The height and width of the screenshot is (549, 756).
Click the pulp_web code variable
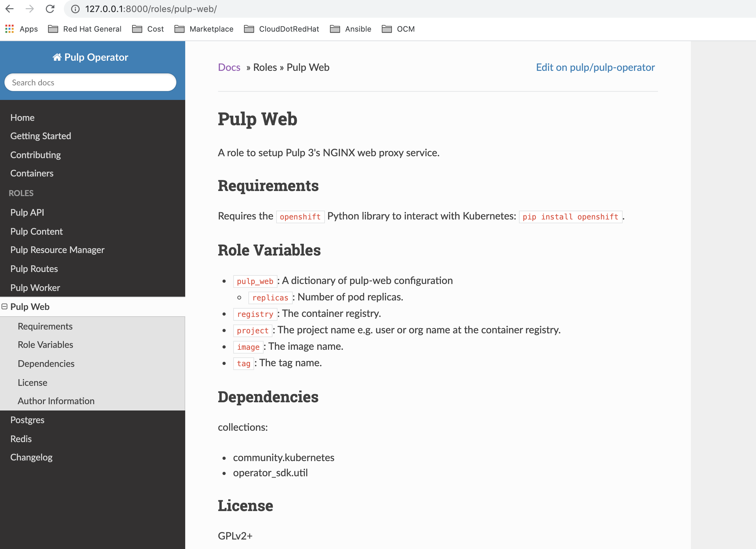coord(255,281)
